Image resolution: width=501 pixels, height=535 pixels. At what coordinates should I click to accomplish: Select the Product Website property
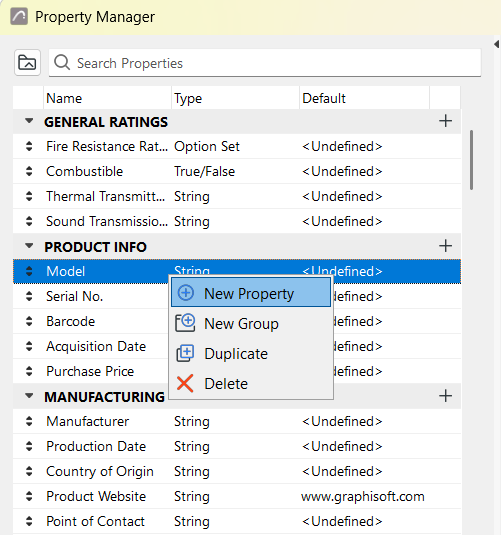click(96, 496)
